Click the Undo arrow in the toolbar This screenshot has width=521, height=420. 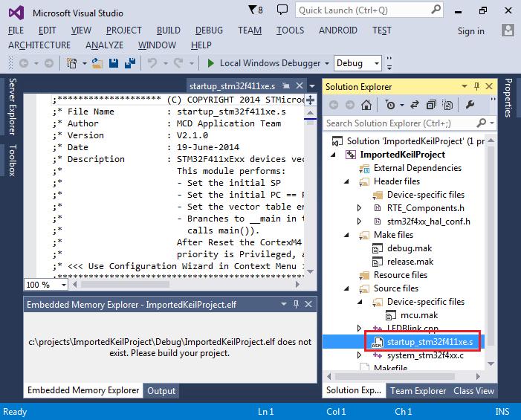click(152, 63)
